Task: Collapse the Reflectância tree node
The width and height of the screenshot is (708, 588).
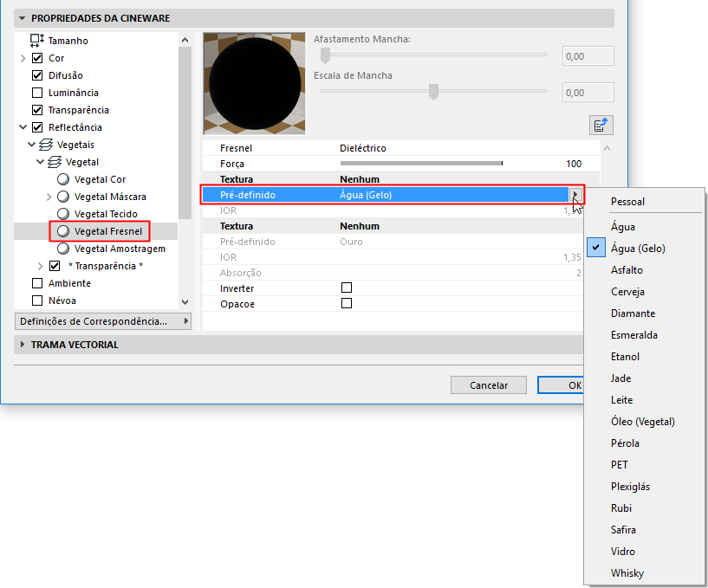Action: point(23,127)
